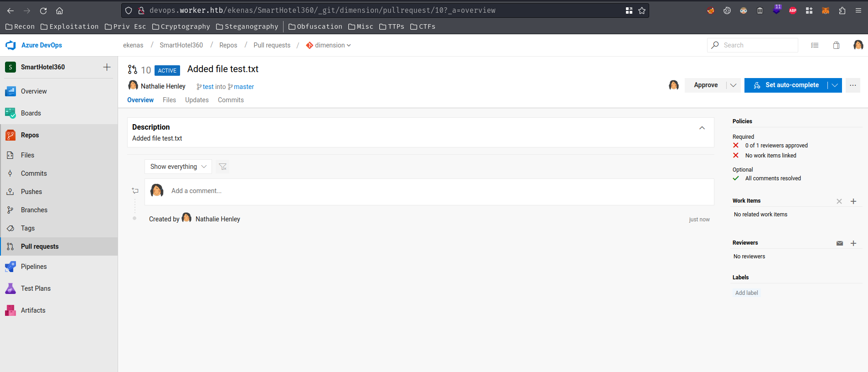Image resolution: width=868 pixels, height=372 pixels.
Task: Click the Azure DevOps logo
Action: coord(10,45)
